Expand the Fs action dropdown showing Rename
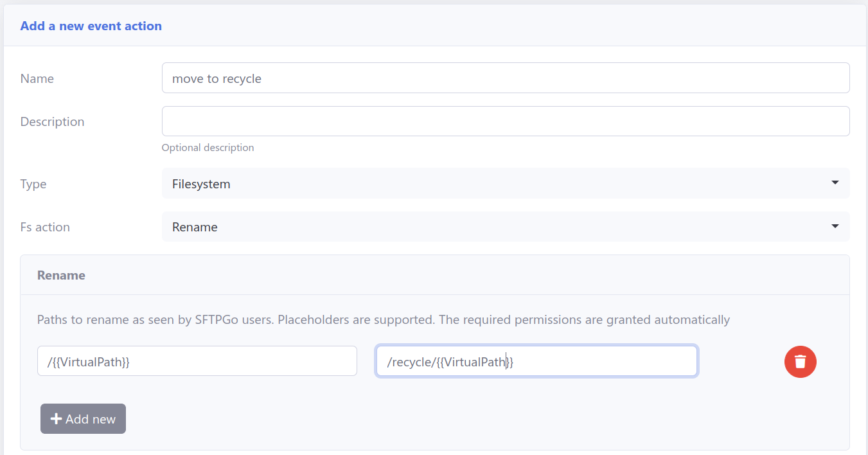The width and height of the screenshot is (868, 455). [505, 227]
